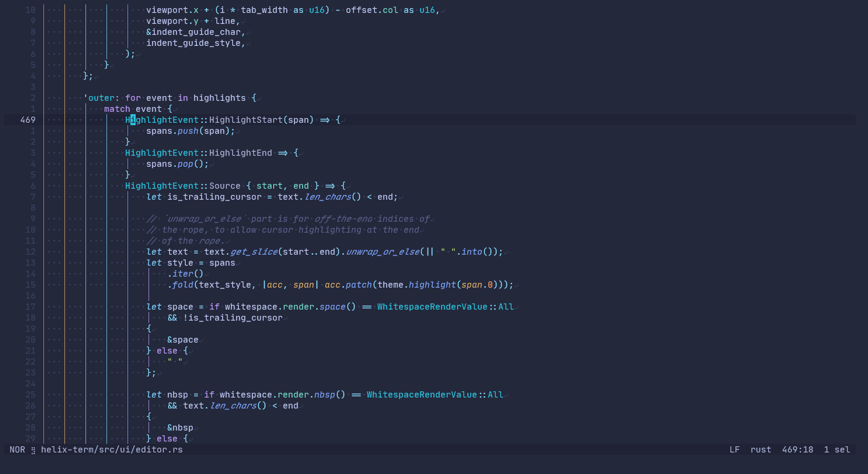Image resolution: width=868 pixels, height=474 pixels.
Task: Click 'WhitespaceRenderValue::All' on the nbsp line
Action: click(x=435, y=395)
